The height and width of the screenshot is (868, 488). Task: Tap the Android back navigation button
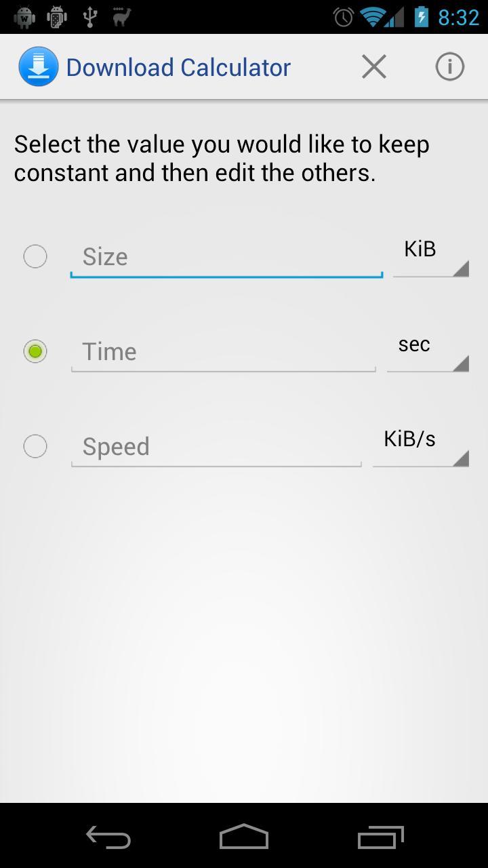pos(108,837)
